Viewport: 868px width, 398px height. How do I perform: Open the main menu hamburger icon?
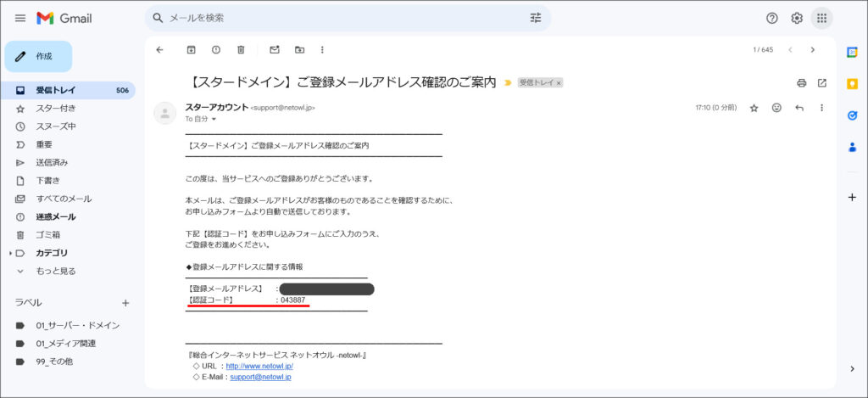coord(20,19)
